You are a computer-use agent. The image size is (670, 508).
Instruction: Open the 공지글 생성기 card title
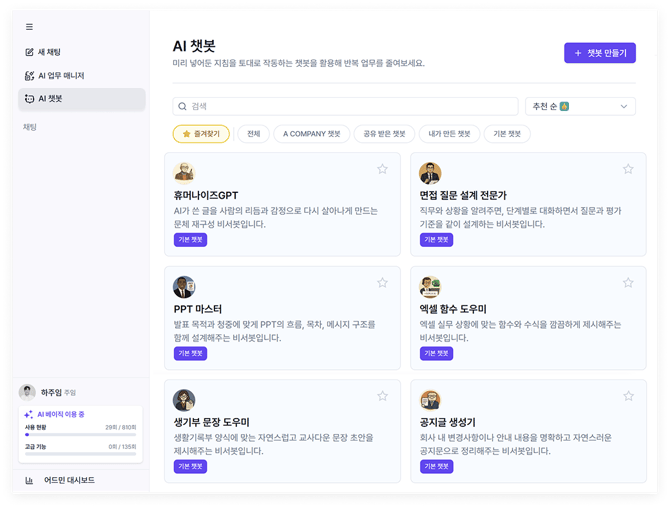(x=447, y=423)
